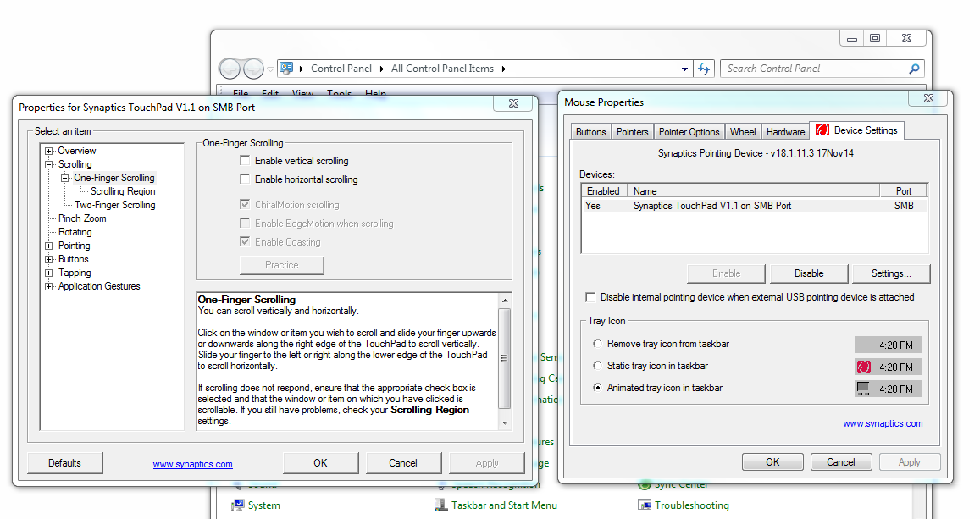Go forward in the Control Panel window

(253, 68)
